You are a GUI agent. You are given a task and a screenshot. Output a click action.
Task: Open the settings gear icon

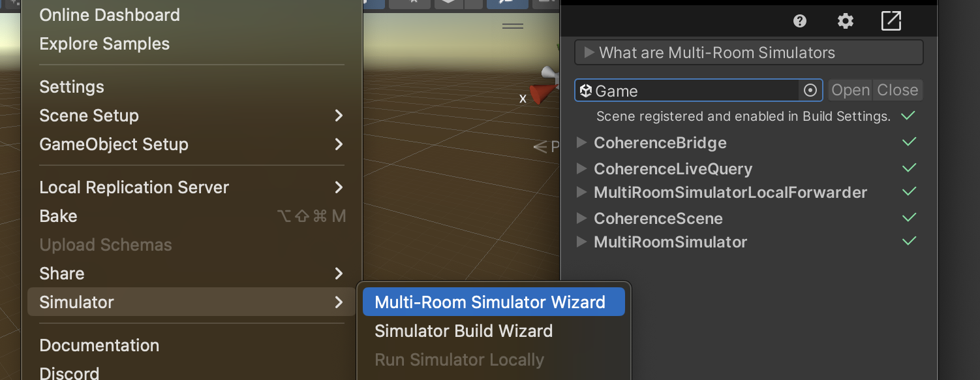(846, 22)
